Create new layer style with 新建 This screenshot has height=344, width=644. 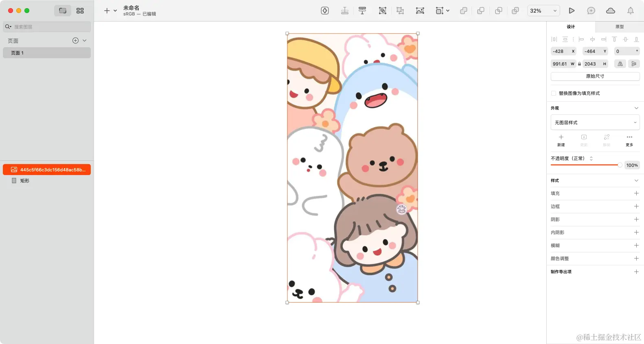pyautogui.click(x=561, y=140)
